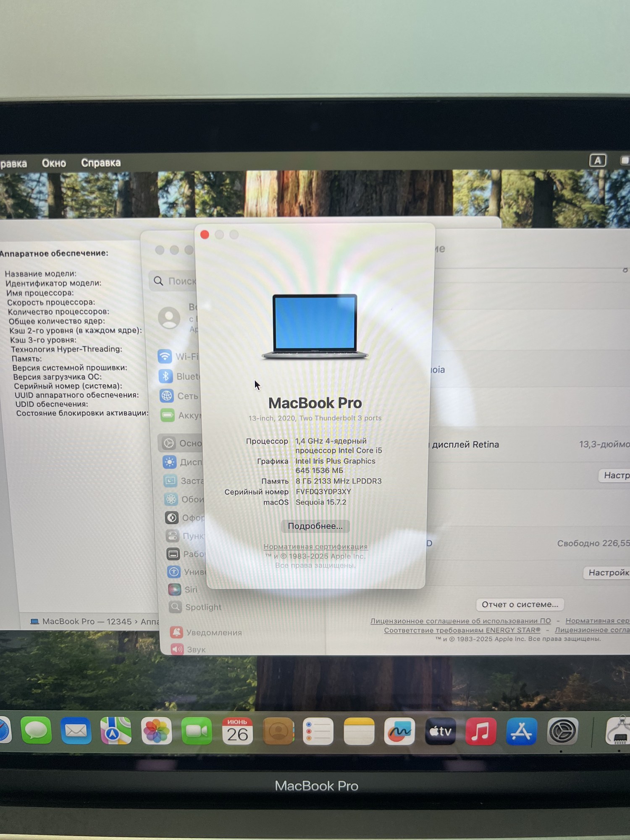Screen dimensions: 630x840
Task: Open System Information chip icon in Dock
Action: pos(619,731)
